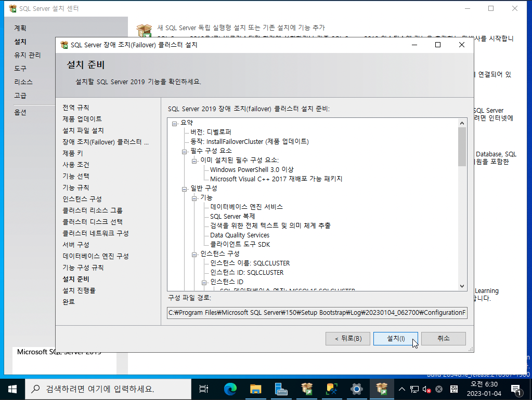The width and height of the screenshot is (532, 400).
Task: Open the notification center icon
Action: click(516, 390)
